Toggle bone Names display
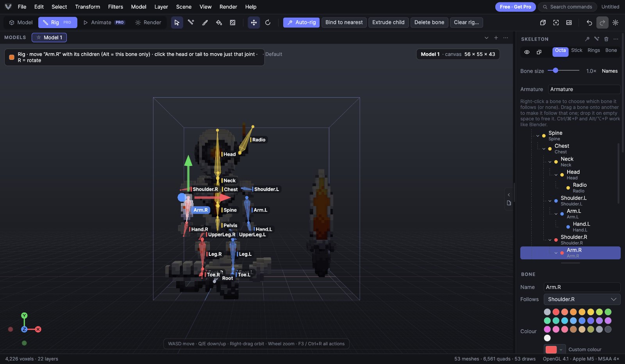 (609, 71)
